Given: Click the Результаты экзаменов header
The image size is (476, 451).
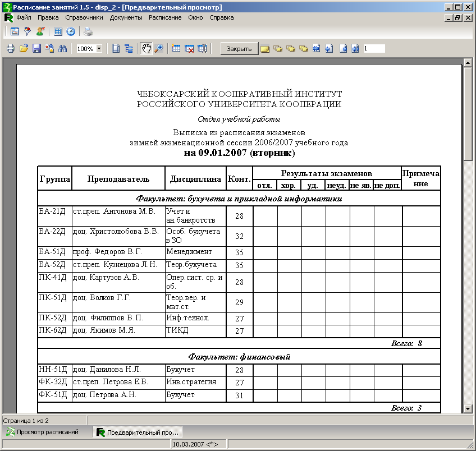Looking at the screenshot, I should [x=327, y=173].
